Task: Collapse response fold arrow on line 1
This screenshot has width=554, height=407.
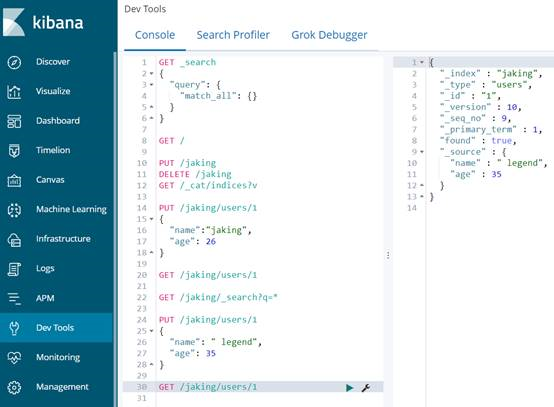Action: coord(422,63)
